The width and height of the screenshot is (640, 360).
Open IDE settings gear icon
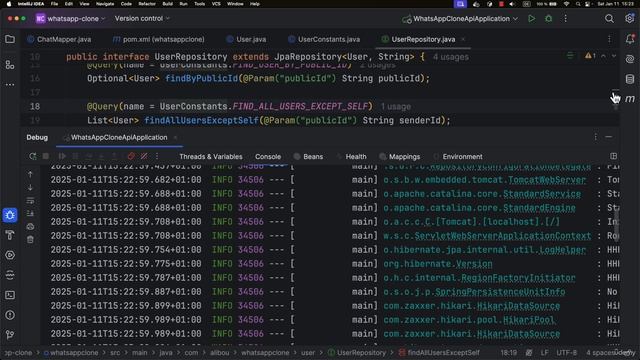point(629,19)
